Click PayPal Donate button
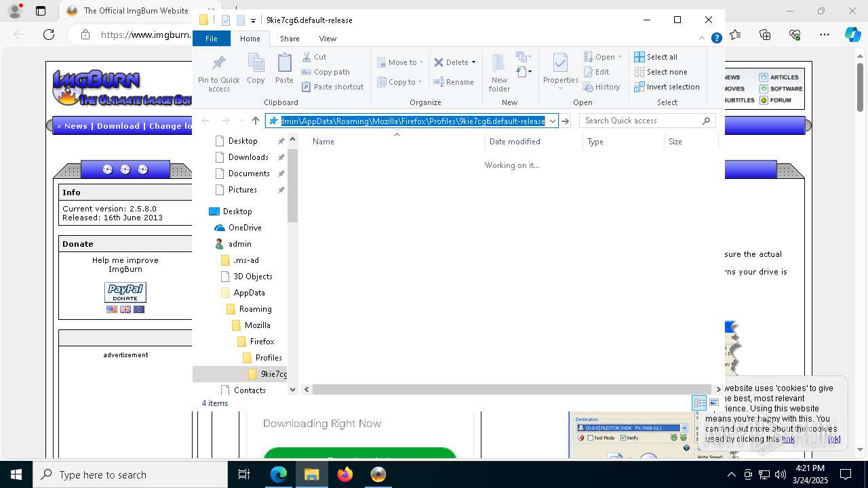The height and width of the screenshot is (488, 868). [x=125, y=293]
